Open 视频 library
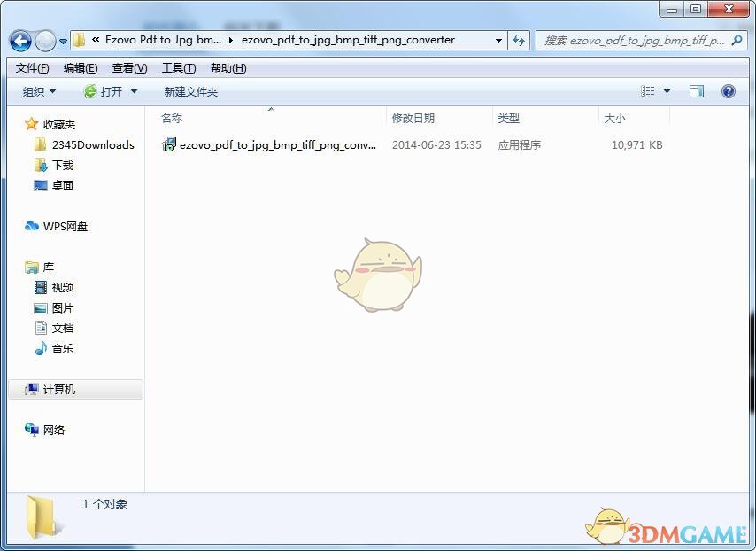The image size is (756, 551). coord(63,288)
